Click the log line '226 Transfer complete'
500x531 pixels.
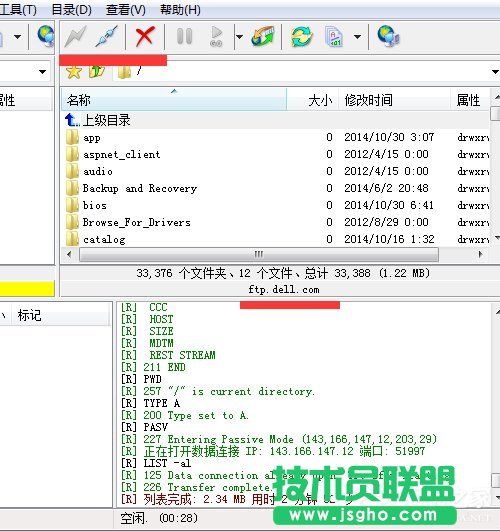pos(197,487)
